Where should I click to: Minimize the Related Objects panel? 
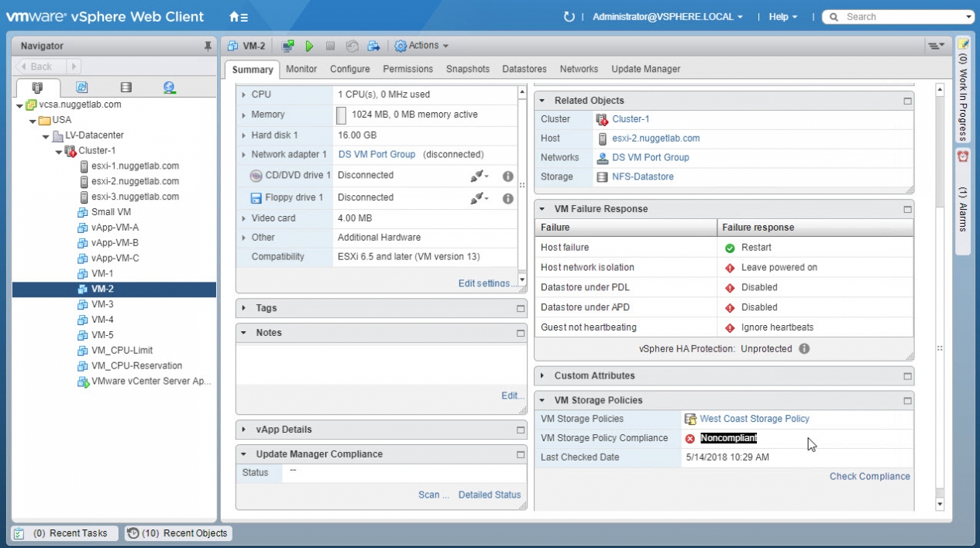tap(907, 101)
